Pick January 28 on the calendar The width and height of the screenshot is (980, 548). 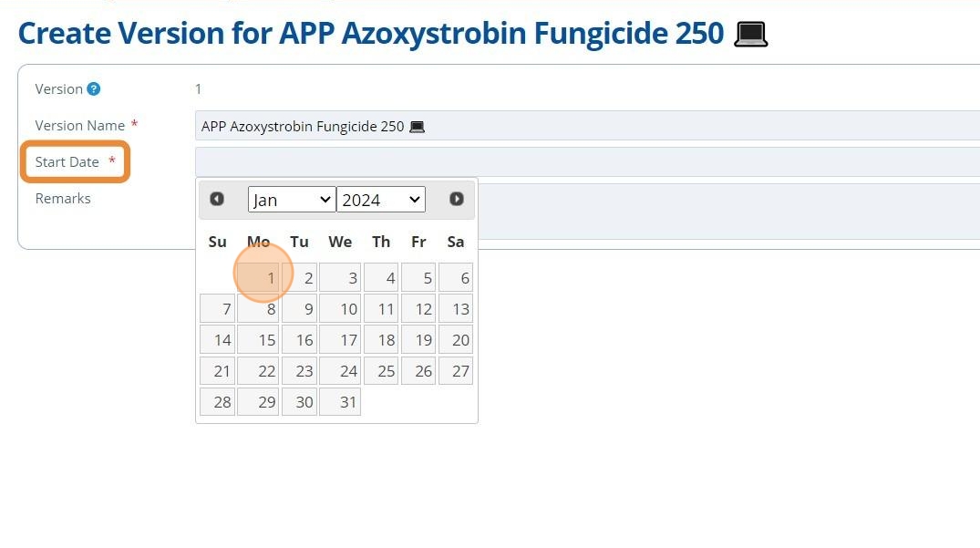[218, 402]
